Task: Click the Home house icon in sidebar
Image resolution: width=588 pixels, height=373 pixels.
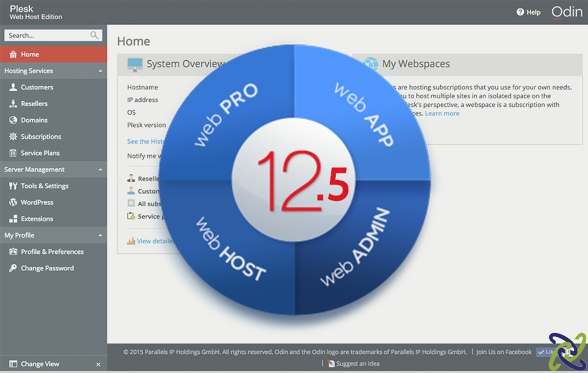Action: 13,54
